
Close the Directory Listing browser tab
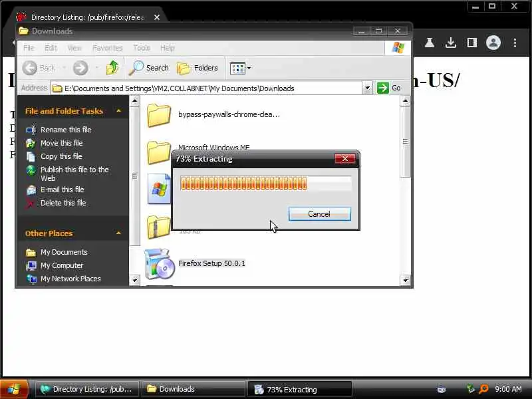[157, 17]
